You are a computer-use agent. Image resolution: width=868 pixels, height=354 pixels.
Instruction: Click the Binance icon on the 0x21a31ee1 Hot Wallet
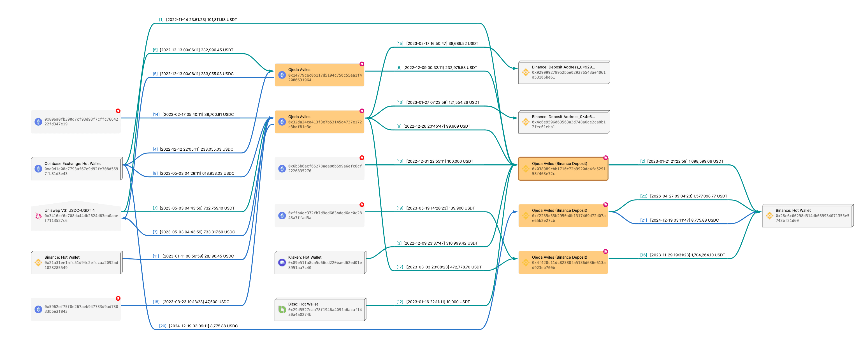click(38, 263)
